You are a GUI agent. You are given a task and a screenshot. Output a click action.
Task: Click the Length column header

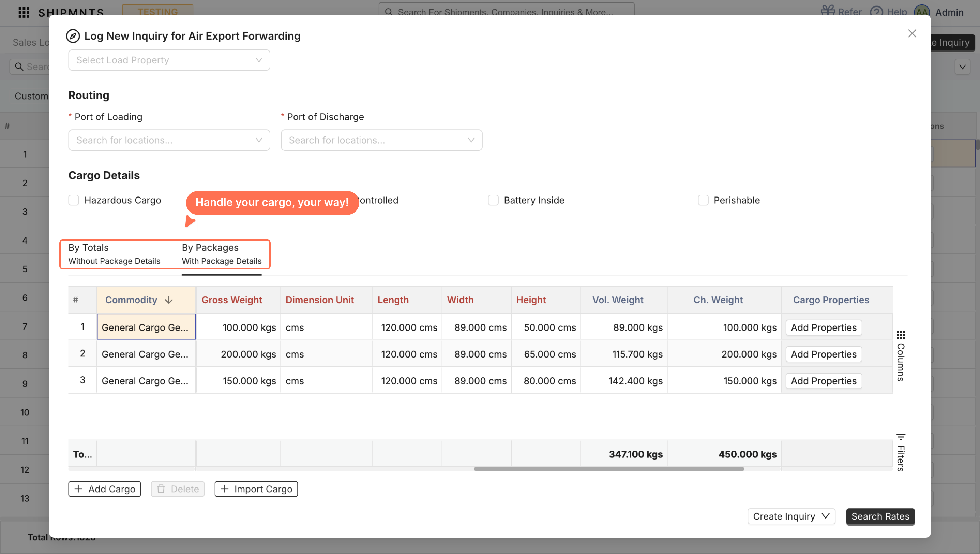(x=407, y=300)
